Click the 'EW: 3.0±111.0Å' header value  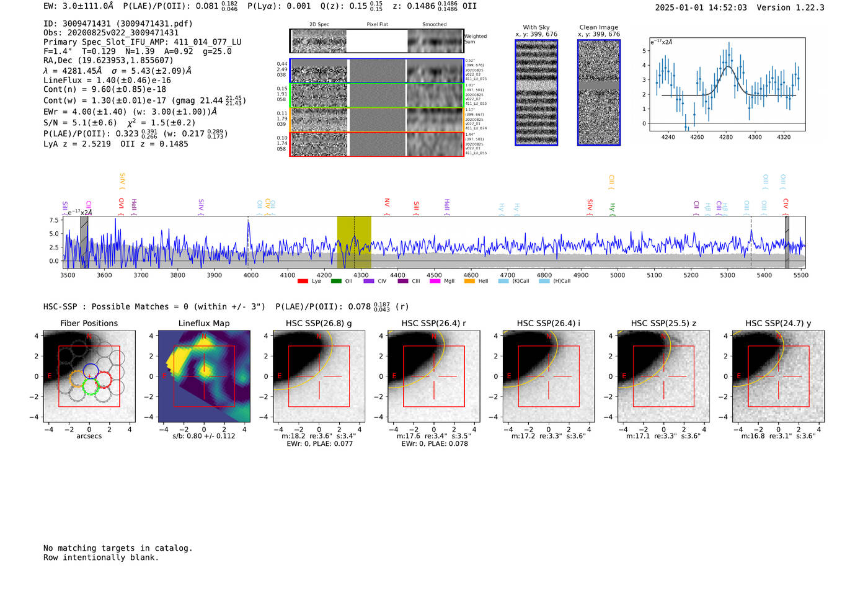point(79,6)
